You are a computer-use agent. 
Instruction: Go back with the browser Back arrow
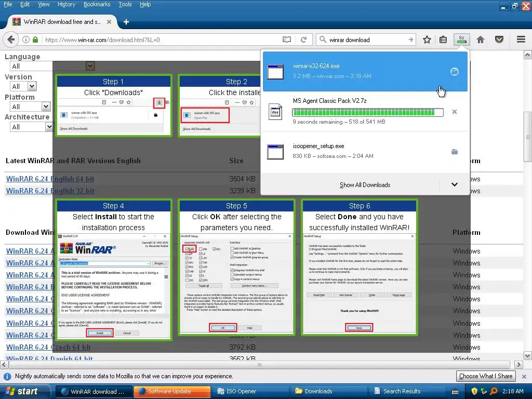(11, 39)
